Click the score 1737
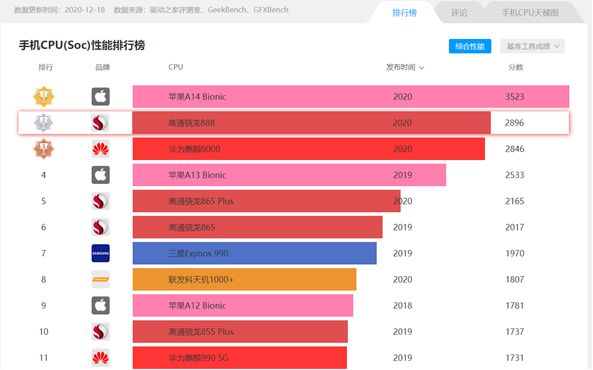The width and height of the screenshot is (593, 370). point(515,331)
